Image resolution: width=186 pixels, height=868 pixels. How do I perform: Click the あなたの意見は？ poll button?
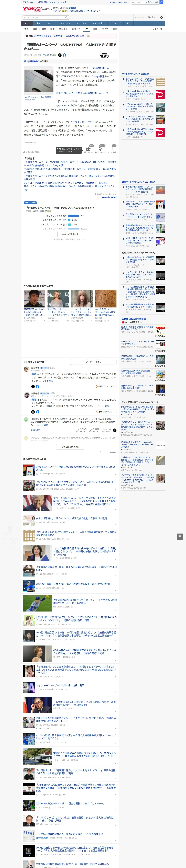[70, 234]
